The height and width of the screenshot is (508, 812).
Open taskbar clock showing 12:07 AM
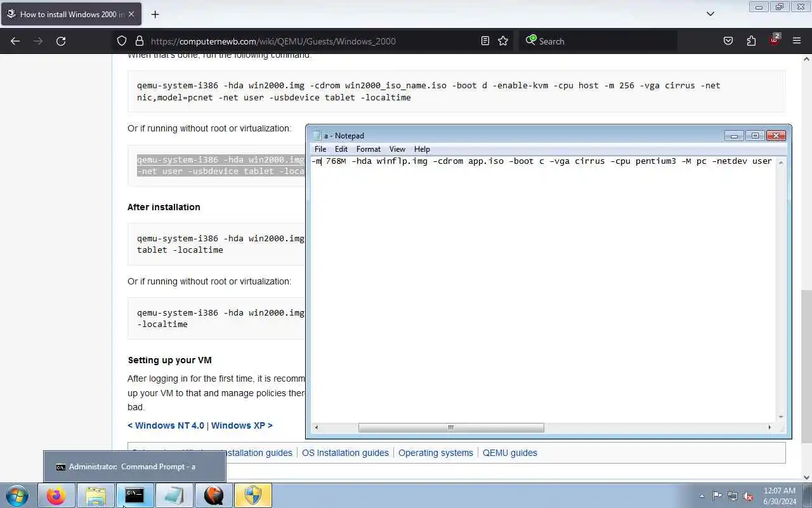780,496
